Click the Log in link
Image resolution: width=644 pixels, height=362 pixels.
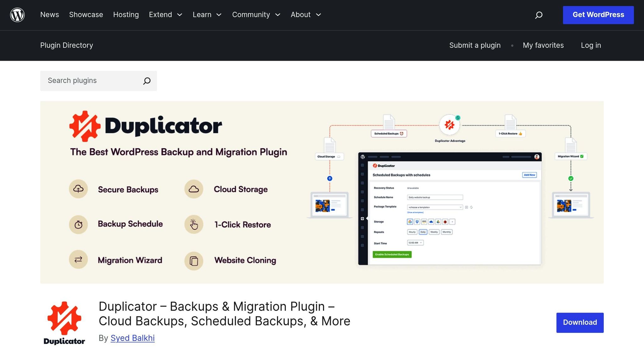coord(591,45)
